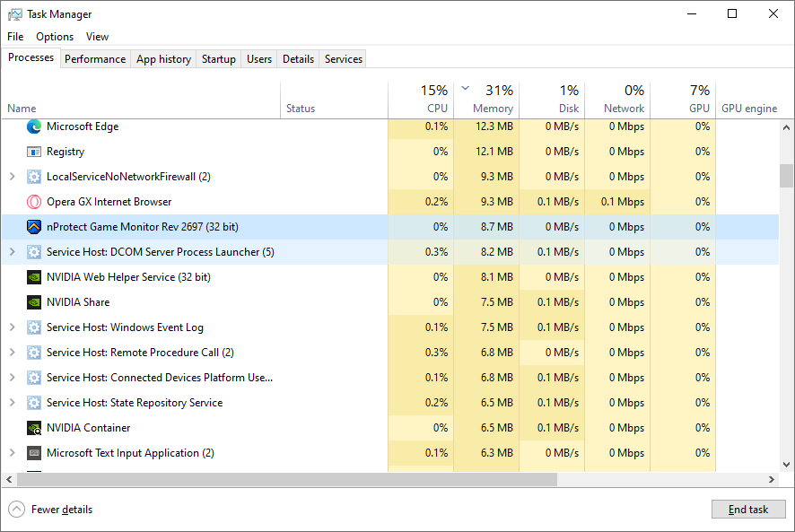Image resolution: width=795 pixels, height=532 pixels.
Task: Expand the LocalServiceNoNetworkFirewall process group
Action: coord(12,177)
